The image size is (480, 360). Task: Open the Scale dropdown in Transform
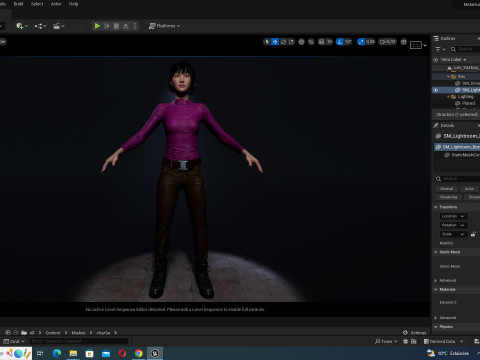click(x=453, y=234)
